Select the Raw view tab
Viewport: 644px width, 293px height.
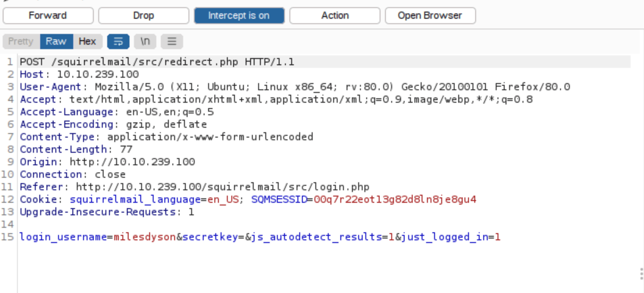click(56, 41)
